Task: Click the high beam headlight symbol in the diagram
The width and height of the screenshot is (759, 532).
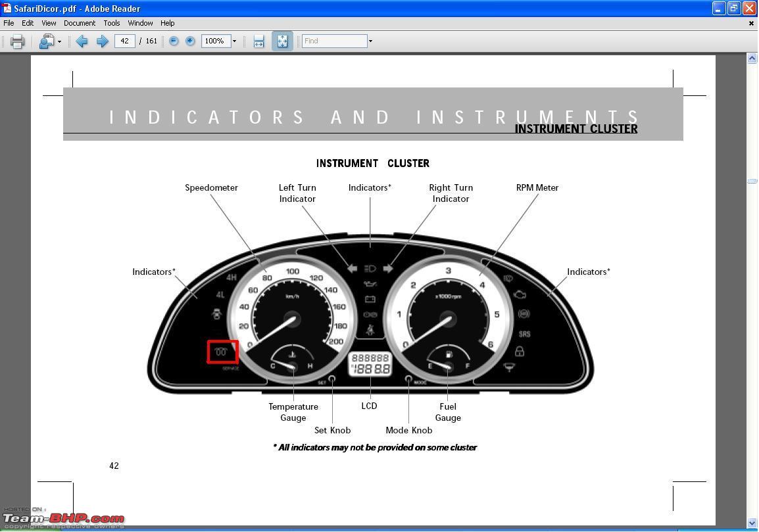Action: pyautogui.click(x=370, y=269)
